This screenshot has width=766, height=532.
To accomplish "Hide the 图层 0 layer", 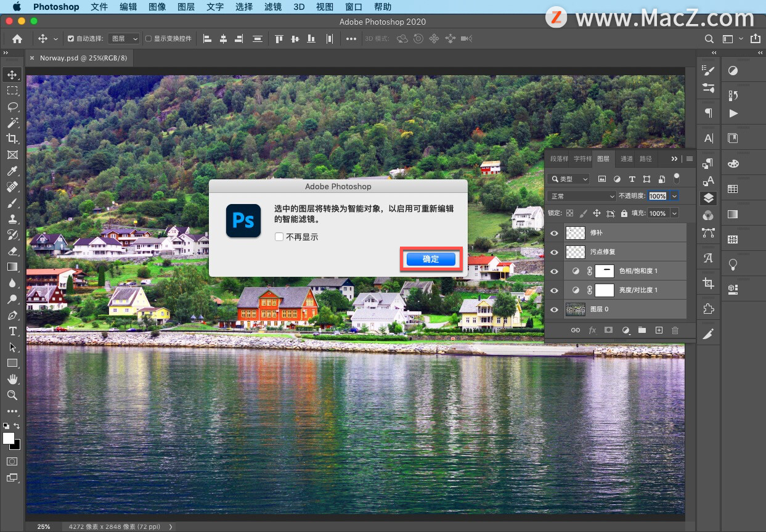I will (x=554, y=309).
